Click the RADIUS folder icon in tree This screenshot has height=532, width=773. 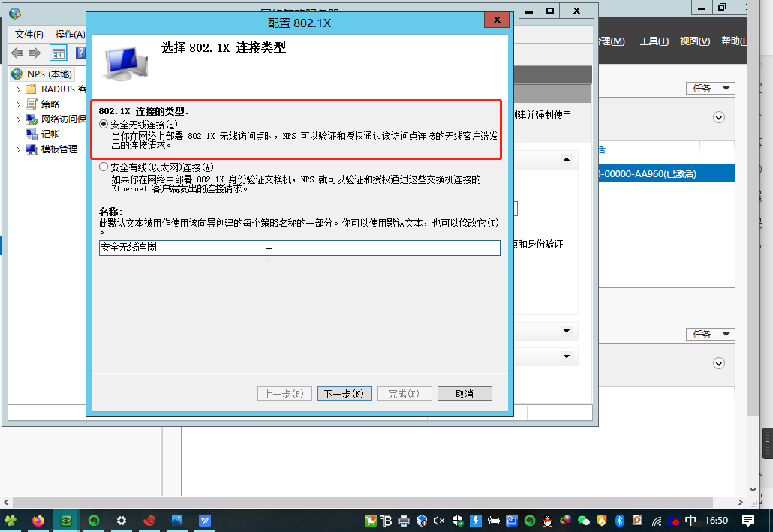coord(31,89)
